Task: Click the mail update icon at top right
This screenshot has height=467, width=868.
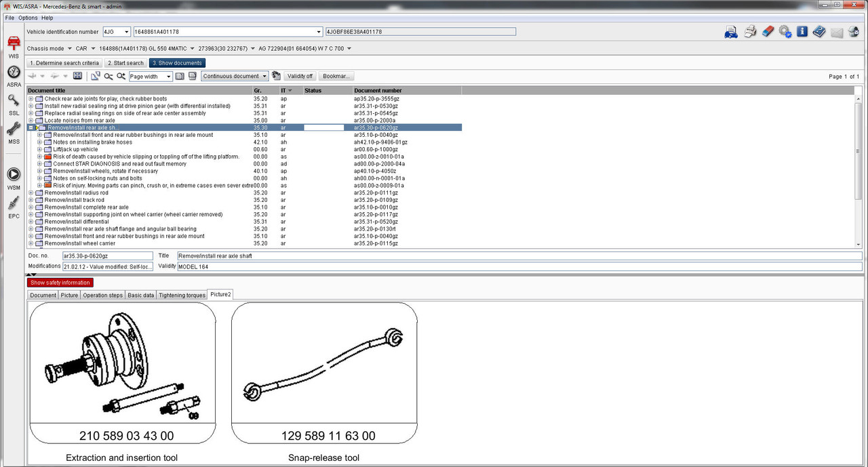Action: pyautogui.click(x=854, y=32)
